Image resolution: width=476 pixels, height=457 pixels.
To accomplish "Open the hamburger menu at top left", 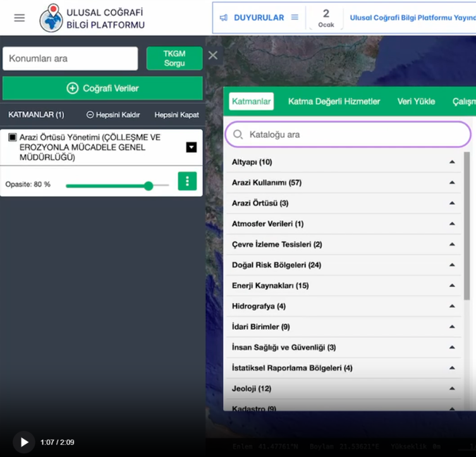I will (x=20, y=18).
